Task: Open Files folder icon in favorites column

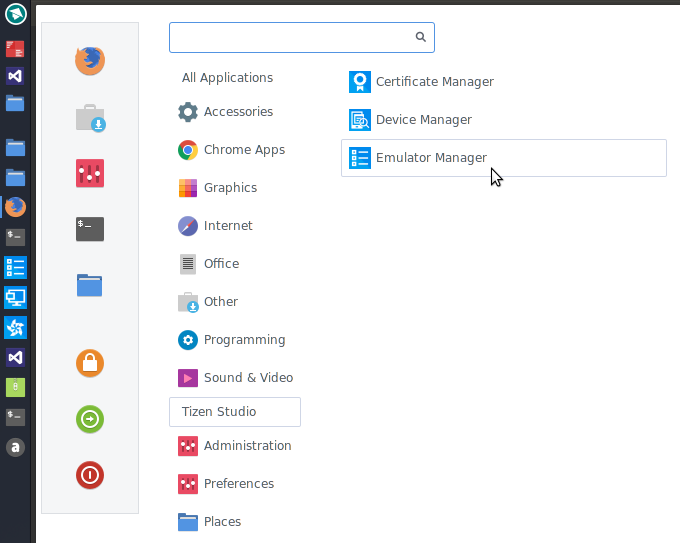Action: point(89,285)
